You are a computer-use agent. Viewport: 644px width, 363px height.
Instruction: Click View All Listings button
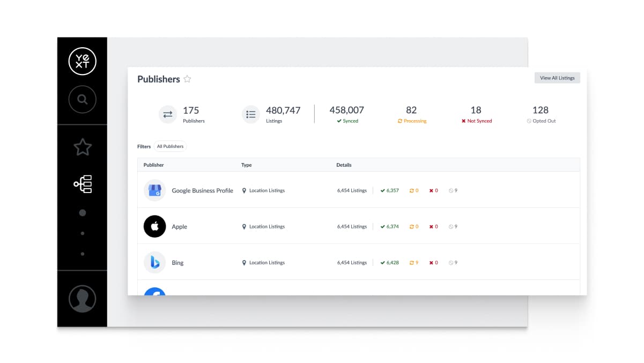[x=557, y=78]
